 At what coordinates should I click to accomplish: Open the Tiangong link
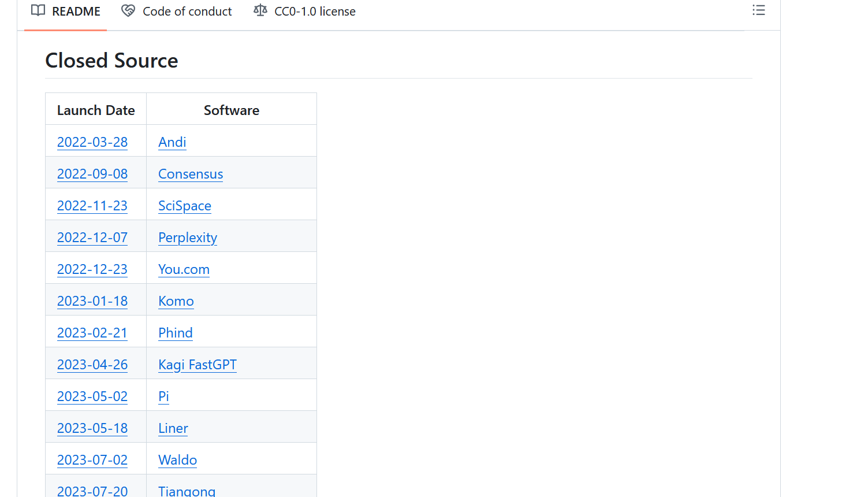187,491
